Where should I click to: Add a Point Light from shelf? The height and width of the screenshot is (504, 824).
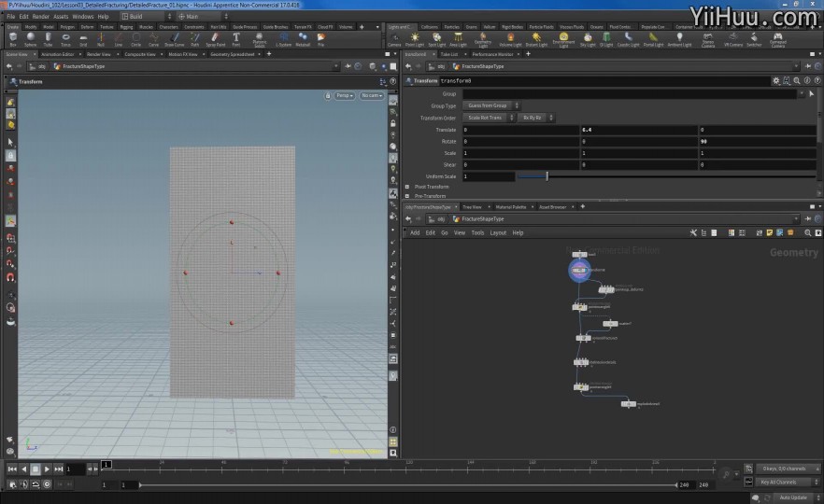(415, 39)
